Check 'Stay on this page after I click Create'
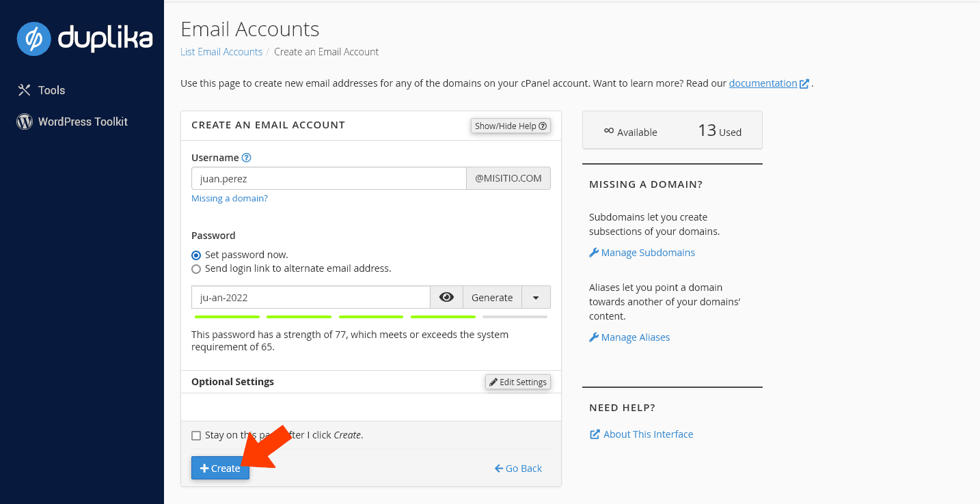This screenshot has width=980, height=504. [x=197, y=436]
